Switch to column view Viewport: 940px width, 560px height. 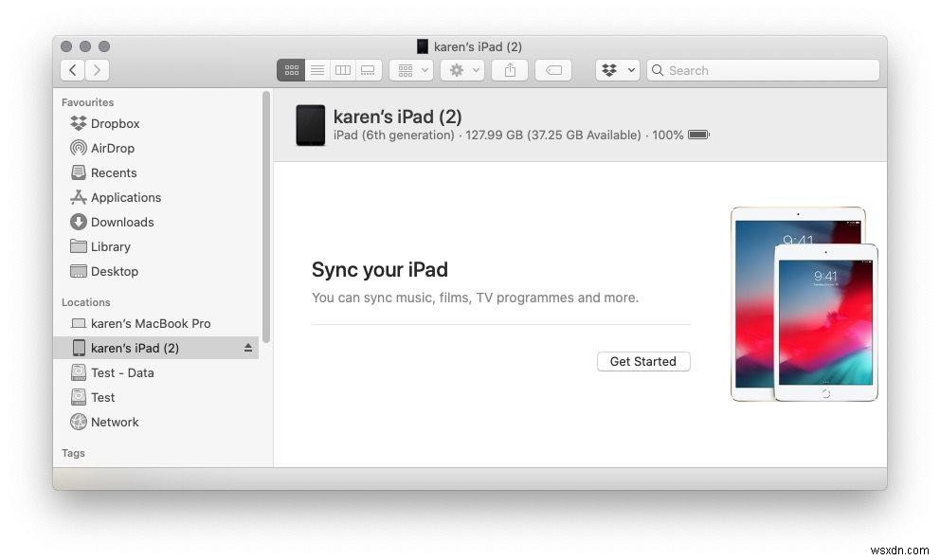pyautogui.click(x=342, y=69)
